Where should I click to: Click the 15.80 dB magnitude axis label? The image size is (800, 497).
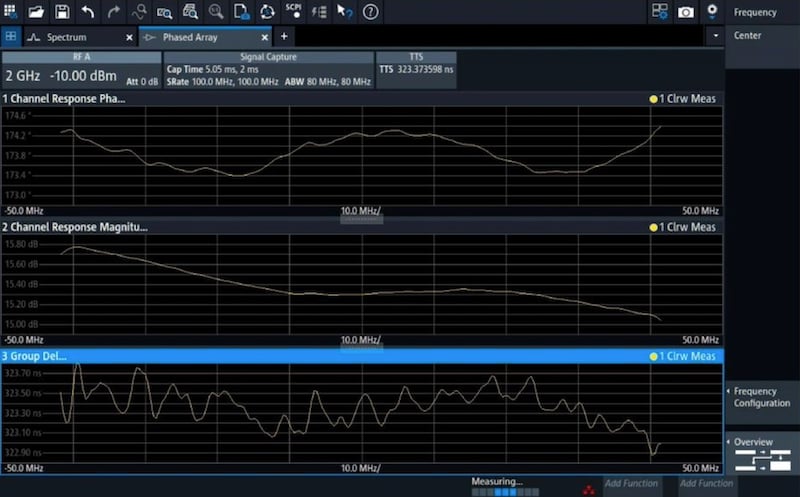[x=21, y=244]
